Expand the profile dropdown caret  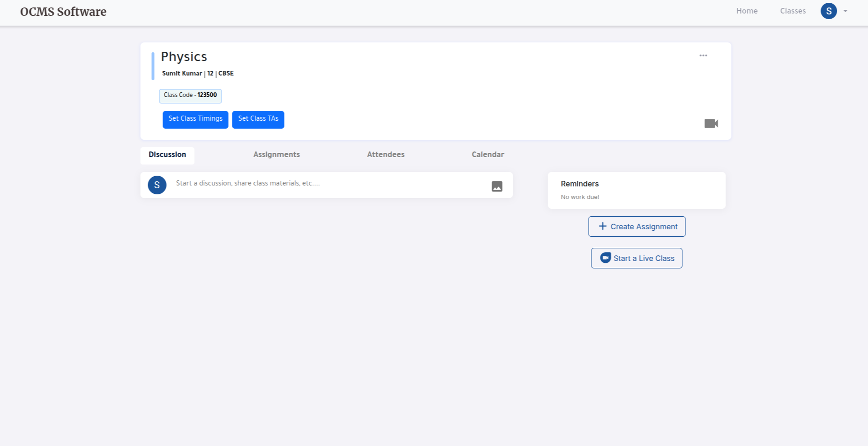[845, 11]
